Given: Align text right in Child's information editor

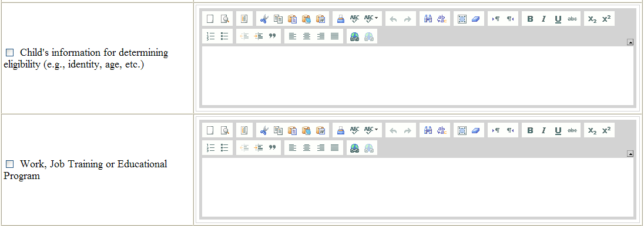Looking at the screenshot, I should (321, 36).
